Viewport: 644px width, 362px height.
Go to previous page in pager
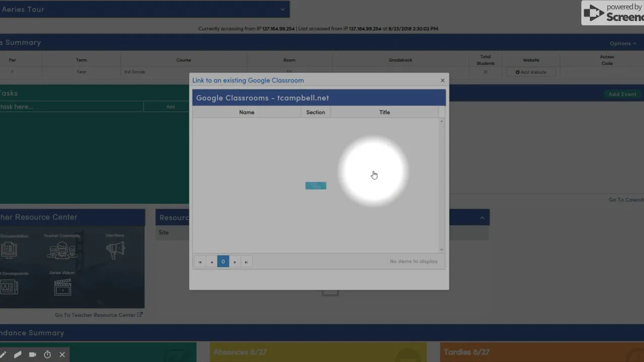211,261
